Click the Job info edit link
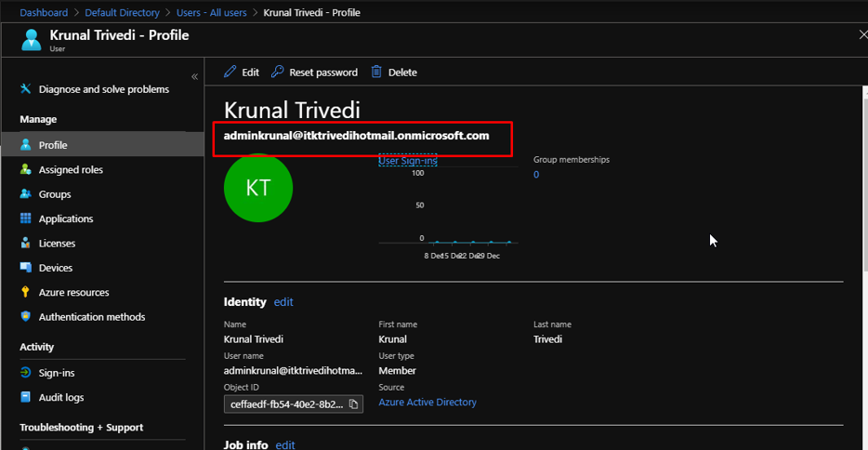This screenshot has height=450, width=868. click(284, 445)
